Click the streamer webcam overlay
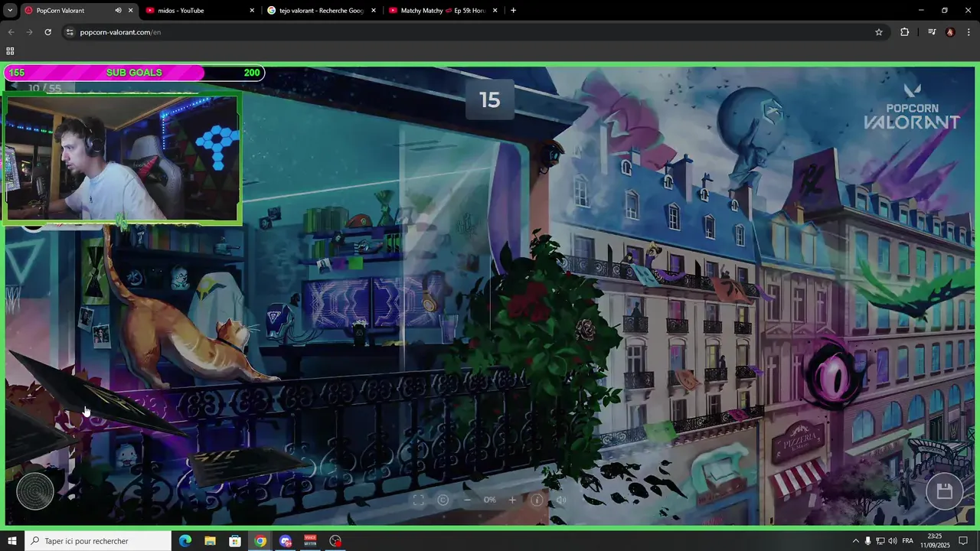Image resolution: width=980 pixels, height=551 pixels. pos(122,159)
